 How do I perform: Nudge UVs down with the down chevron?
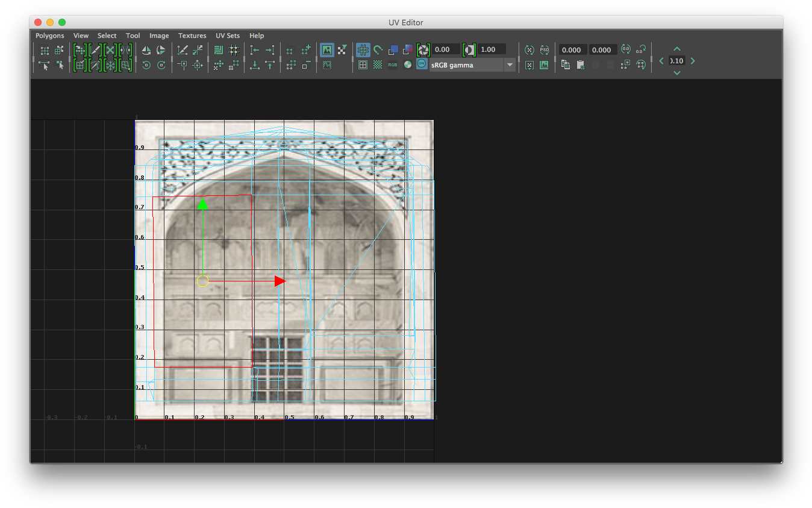[x=677, y=73]
